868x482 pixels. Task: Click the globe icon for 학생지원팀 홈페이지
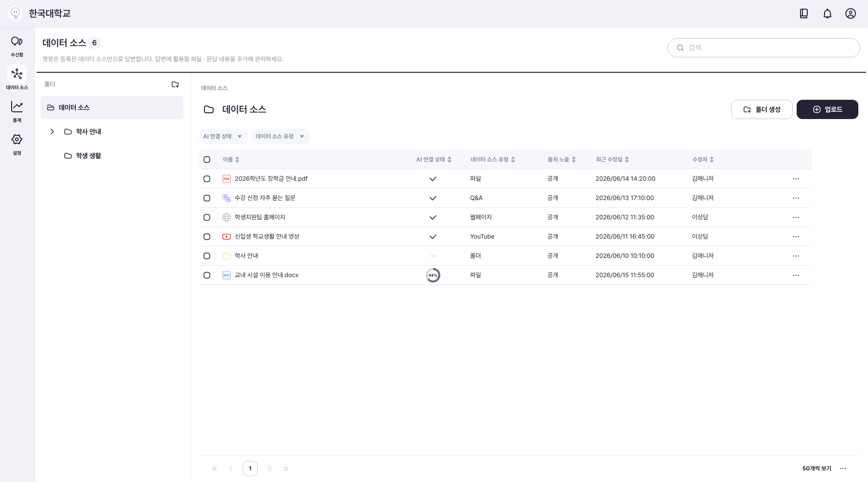click(x=227, y=217)
